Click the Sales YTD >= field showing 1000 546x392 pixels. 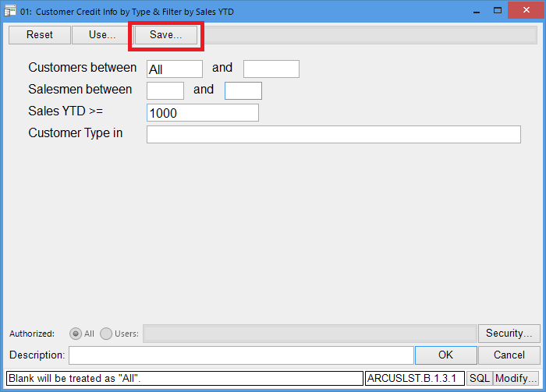pyautogui.click(x=202, y=113)
